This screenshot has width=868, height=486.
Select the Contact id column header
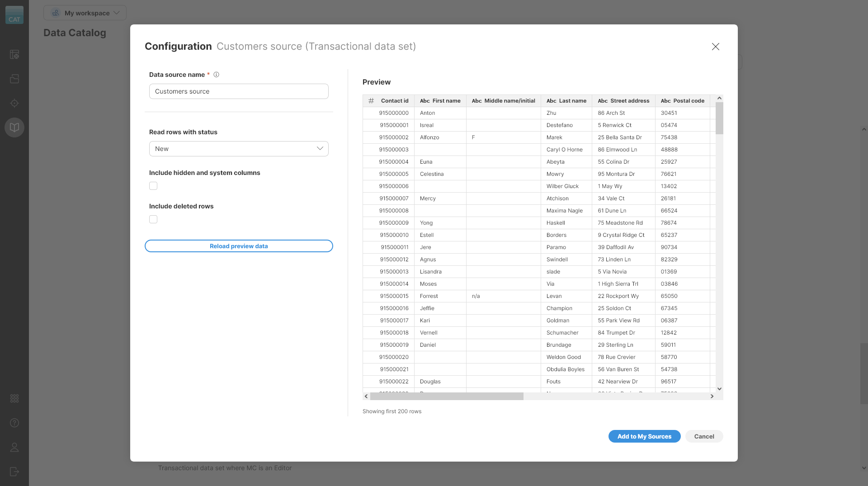coord(395,100)
